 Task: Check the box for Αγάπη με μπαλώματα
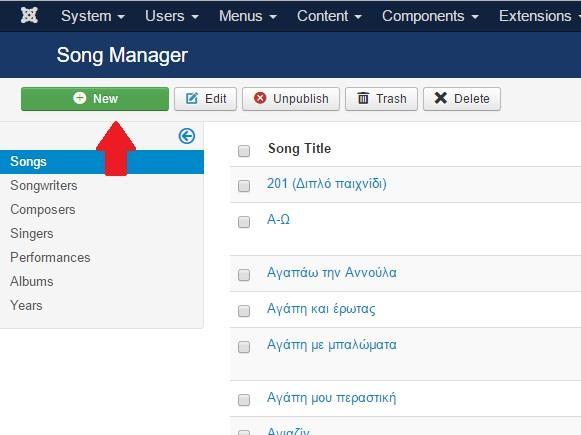pos(244,347)
